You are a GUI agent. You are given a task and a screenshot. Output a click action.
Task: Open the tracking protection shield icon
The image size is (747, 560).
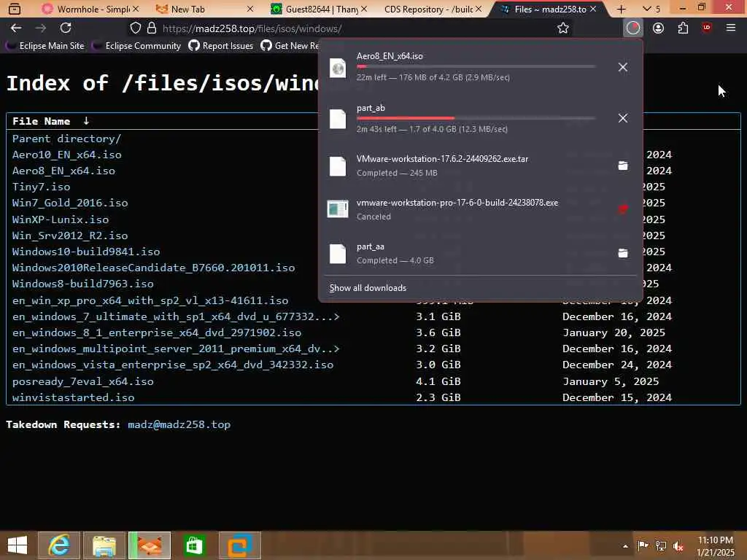(135, 28)
